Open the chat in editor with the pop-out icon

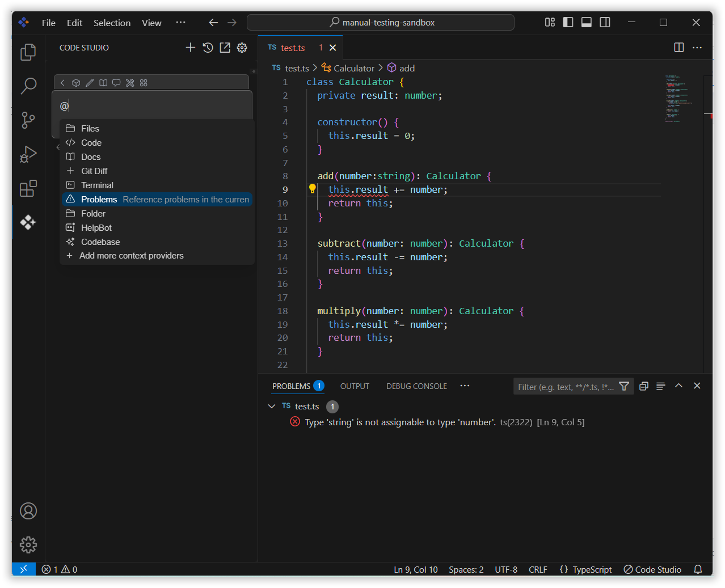pyautogui.click(x=225, y=48)
